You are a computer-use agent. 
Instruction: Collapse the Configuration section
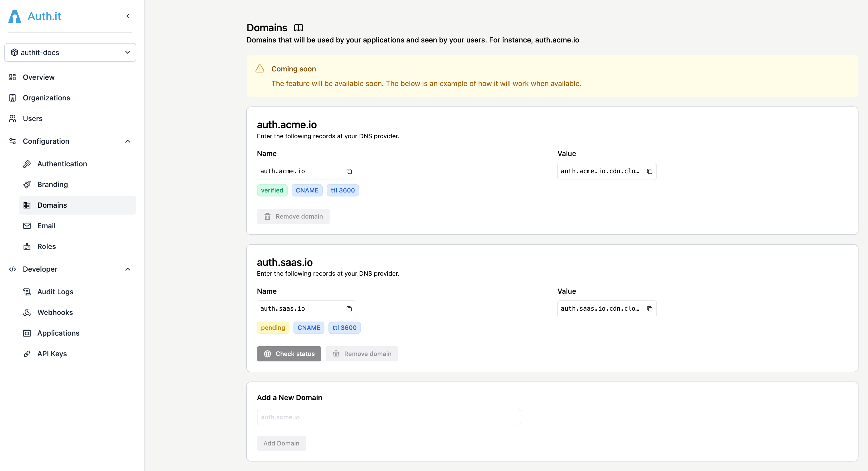(128, 141)
